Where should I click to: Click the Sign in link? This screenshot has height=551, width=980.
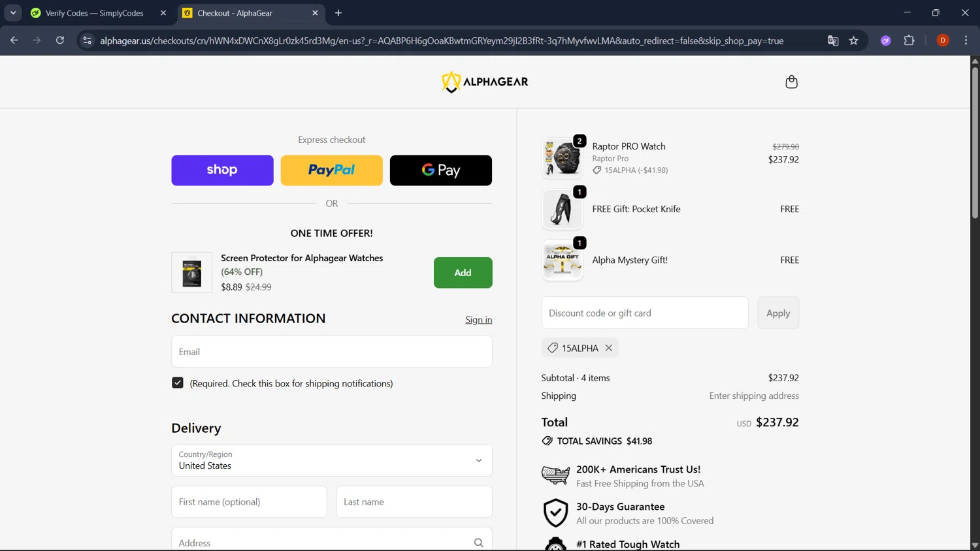tap(478, 319)
